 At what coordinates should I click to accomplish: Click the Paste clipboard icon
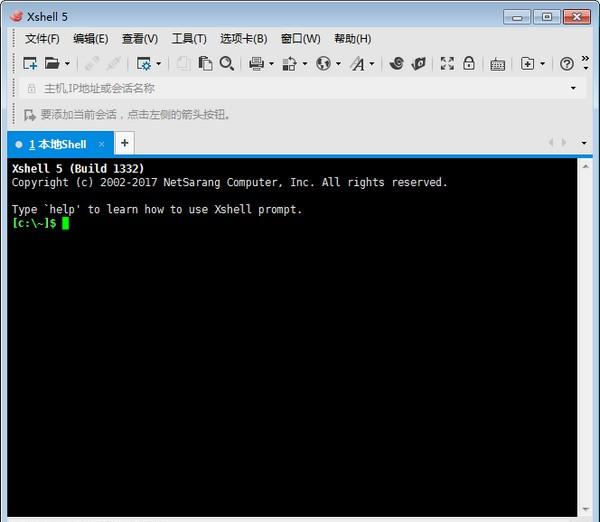pos(205,64)
